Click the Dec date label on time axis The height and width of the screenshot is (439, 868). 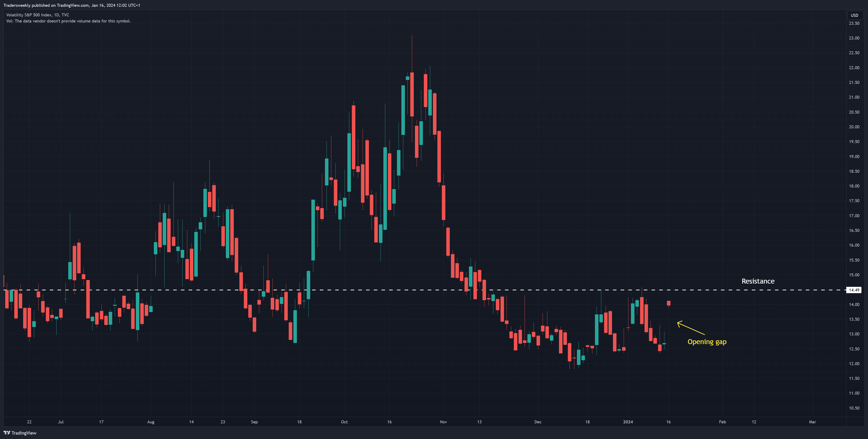coord(538,422)
